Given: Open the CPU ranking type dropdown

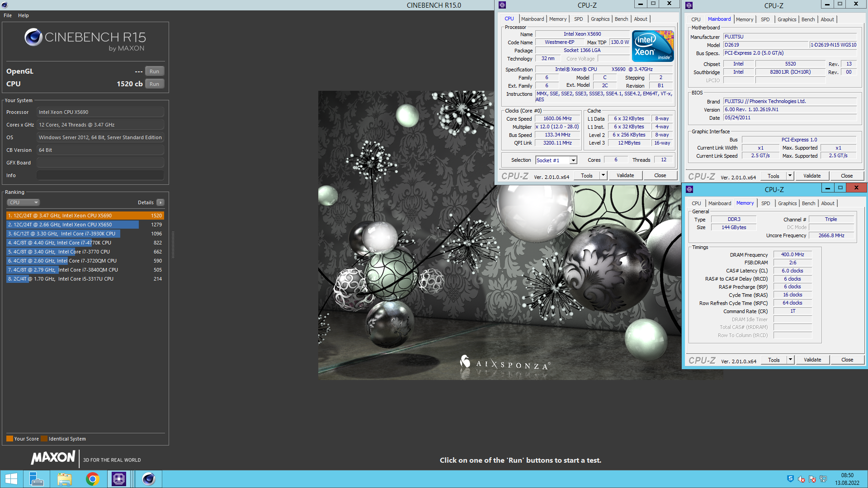Looking at the screenshot, I should coord(23,202).
